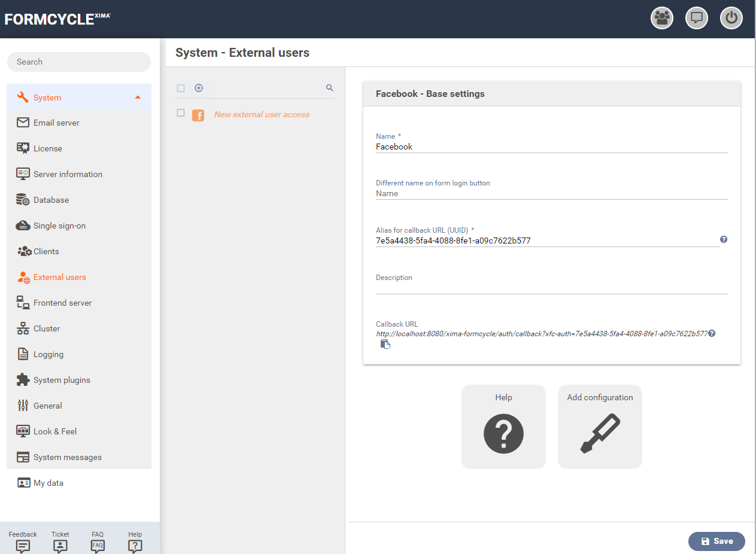Go to System plugins page
756x554 pixels.
pyautogui.click(x=62, y=380)
